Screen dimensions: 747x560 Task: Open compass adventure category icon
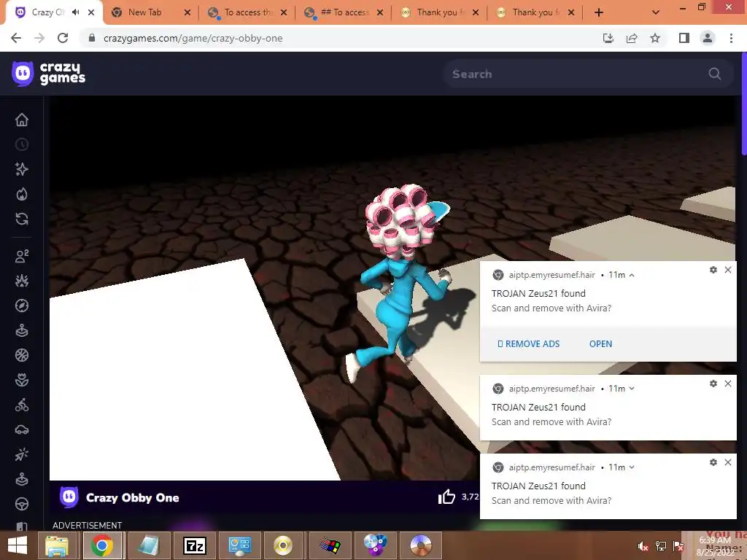(x=21, y=306)
